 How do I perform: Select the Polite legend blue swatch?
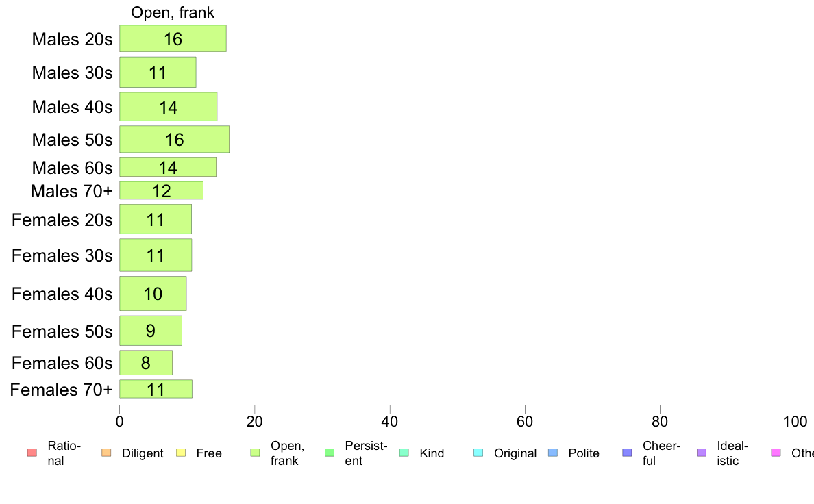553,453
